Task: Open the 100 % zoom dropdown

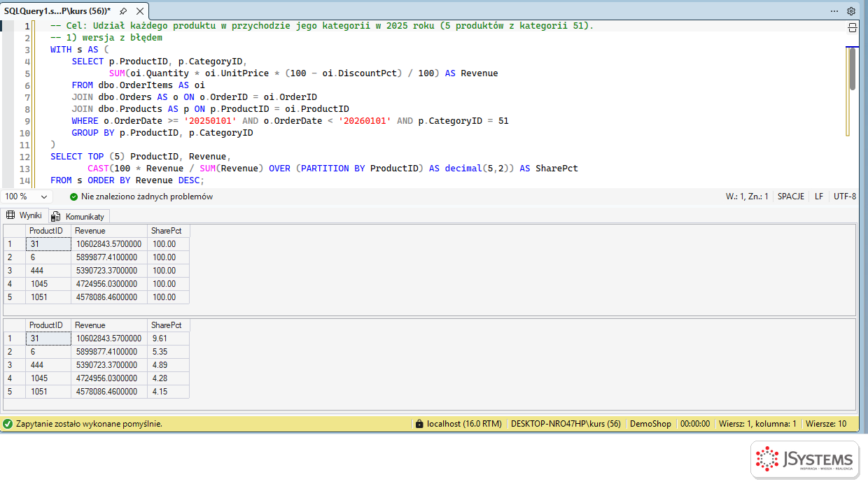Action: tap(26, 197)
